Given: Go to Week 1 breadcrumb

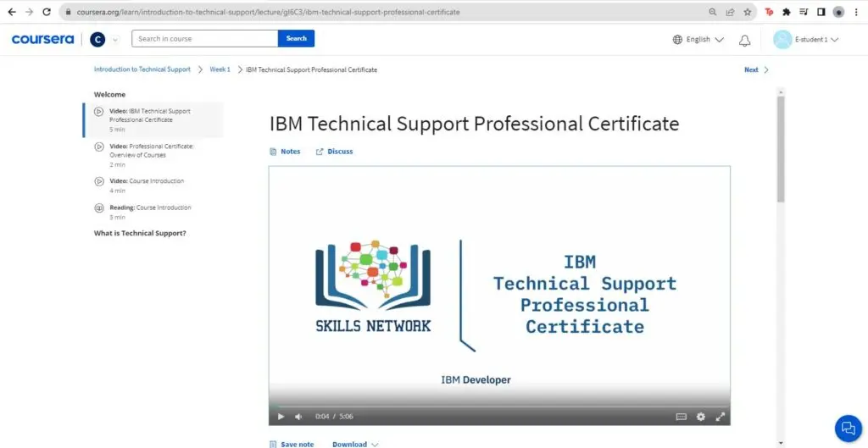Looking at the screenshot, I should pyautogui.click(x=220, y=69).
